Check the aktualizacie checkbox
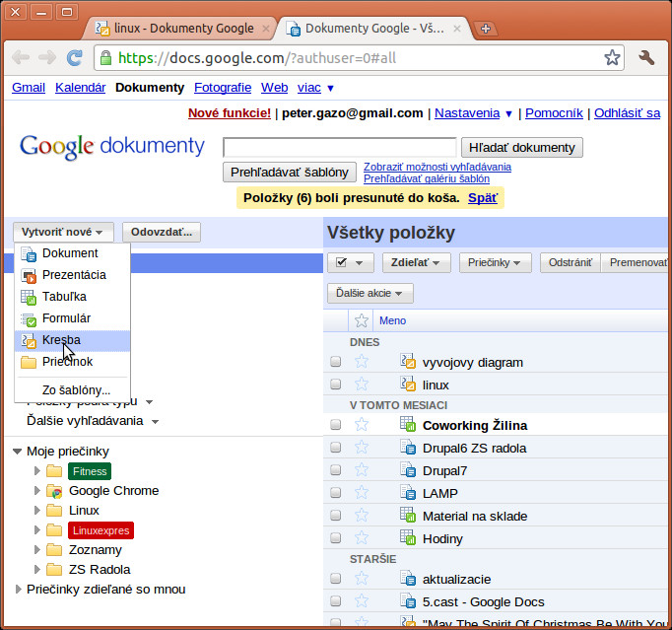This screenshot has width=672, height=630. pyautogui.click(x=336, y=579)
